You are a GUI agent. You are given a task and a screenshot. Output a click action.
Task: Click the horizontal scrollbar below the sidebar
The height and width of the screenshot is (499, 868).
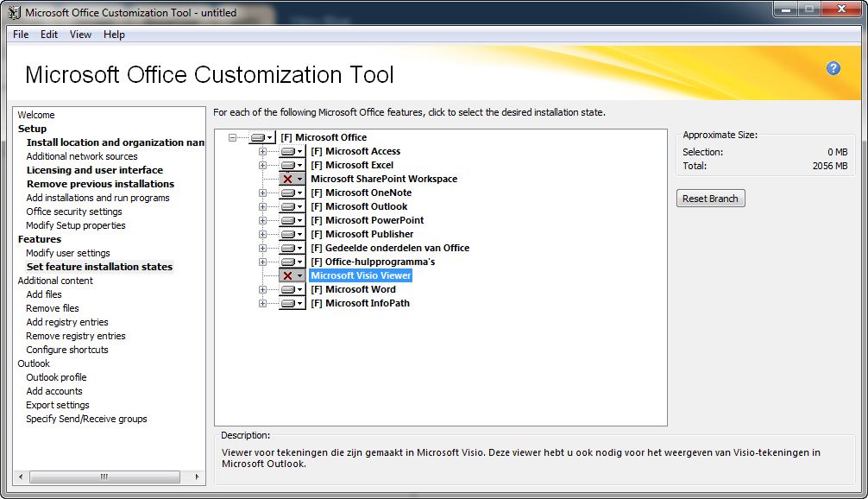(104, 477)
